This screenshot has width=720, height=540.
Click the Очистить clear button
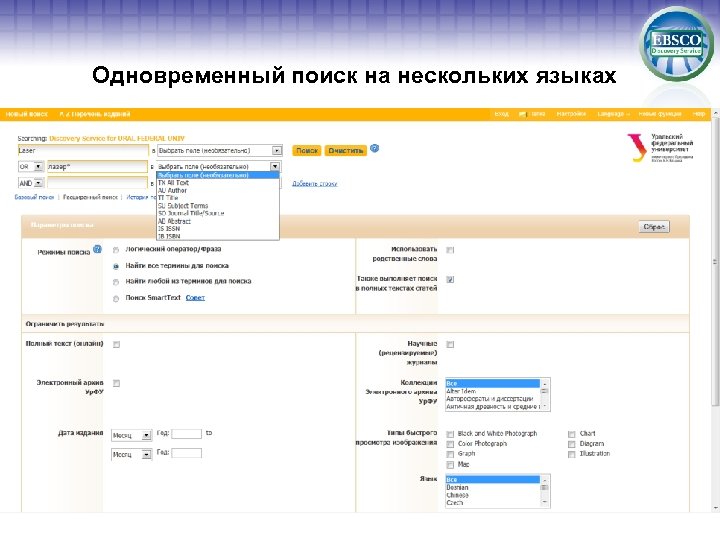[346, 151]
